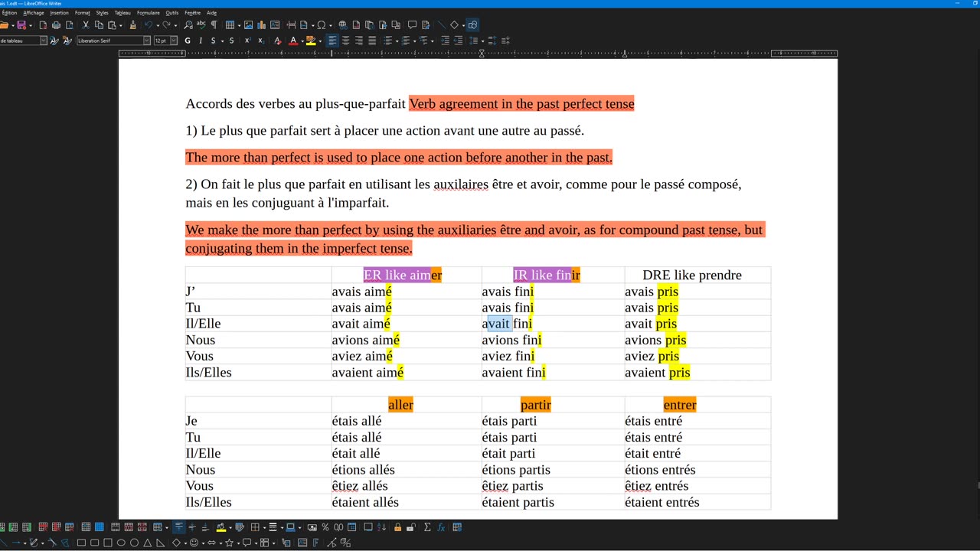Export document directly as PDF
The width and height of the screenshot is (980, 551).
[43, 25]
